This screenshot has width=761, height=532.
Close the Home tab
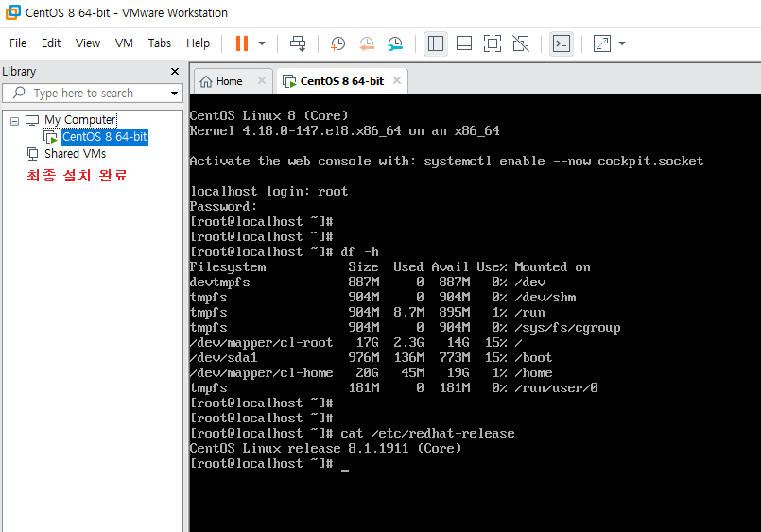[262, 80]
